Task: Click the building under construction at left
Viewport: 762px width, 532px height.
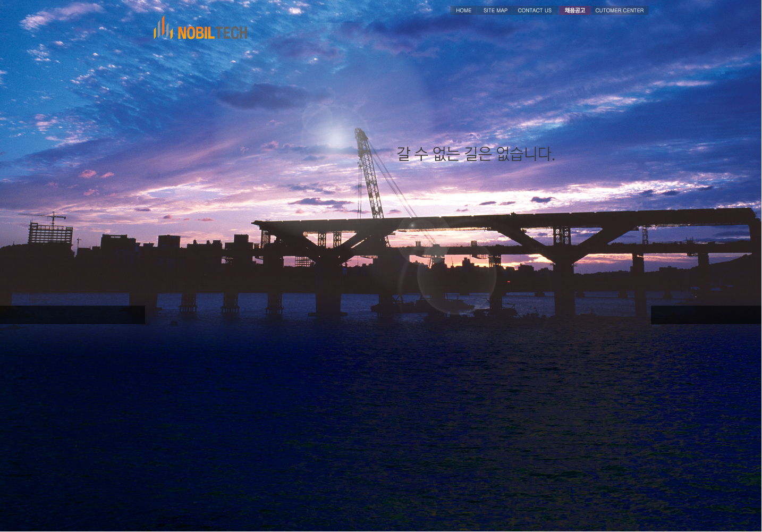Action: click(x=50, y=234)
